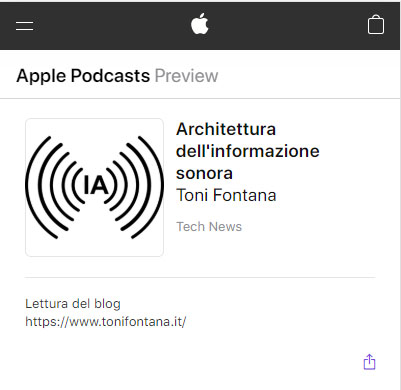Visit Toni Fontana's author page

click(x=226, y=195)
